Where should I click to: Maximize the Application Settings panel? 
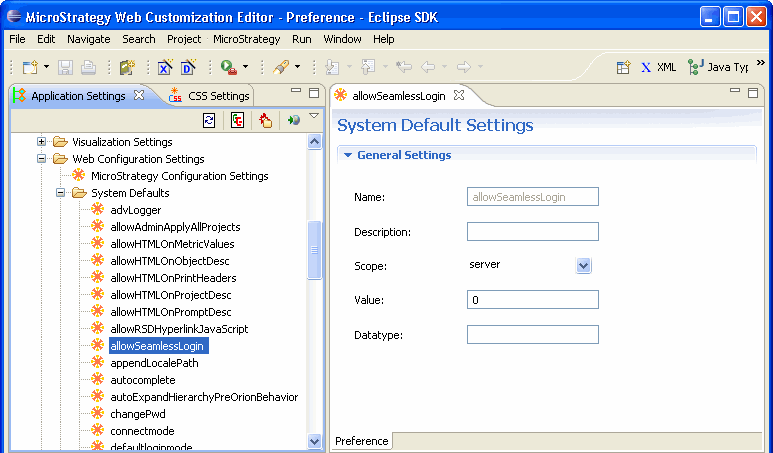point(314,93)
